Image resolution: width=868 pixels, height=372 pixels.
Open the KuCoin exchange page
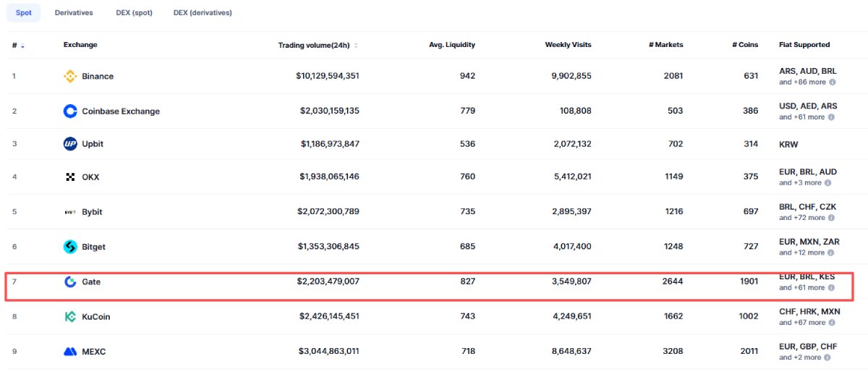pos(96,317)
